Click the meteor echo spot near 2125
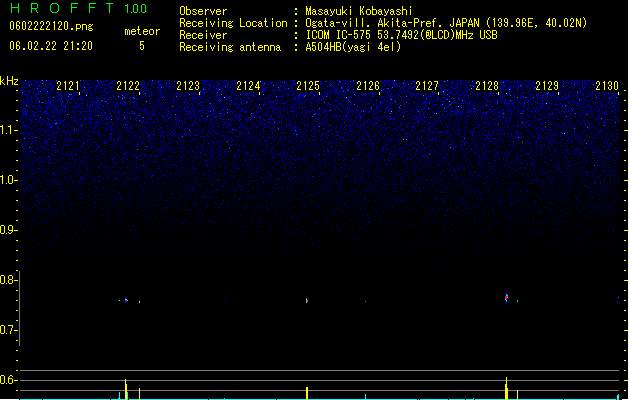 tap(307, 300)
